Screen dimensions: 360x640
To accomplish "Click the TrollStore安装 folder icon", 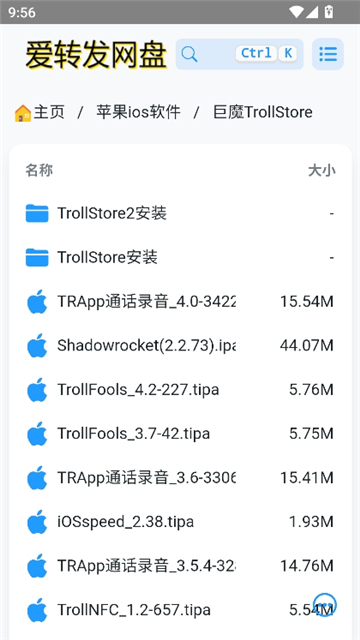I will click(x=37, y=258).
